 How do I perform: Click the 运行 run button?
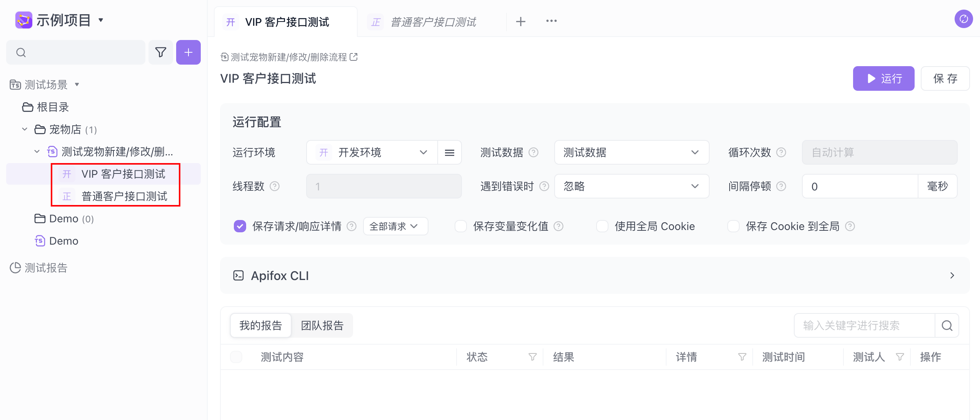(883, 79)
